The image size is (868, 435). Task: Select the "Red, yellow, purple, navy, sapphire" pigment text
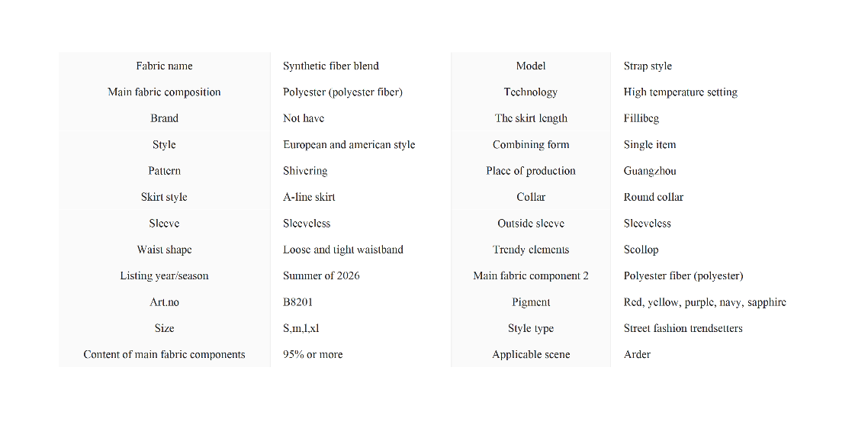(x=705, y=302)
